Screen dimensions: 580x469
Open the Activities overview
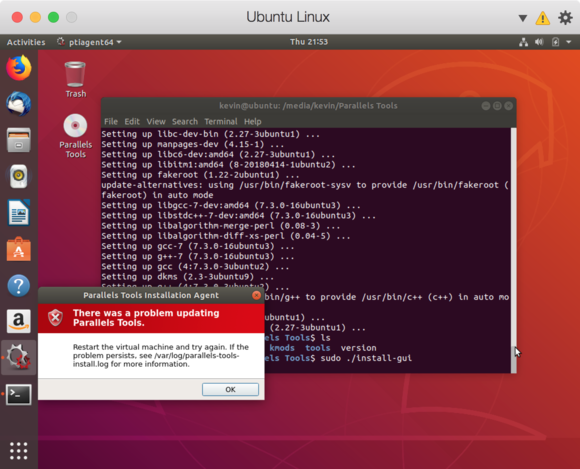point(26,42)
